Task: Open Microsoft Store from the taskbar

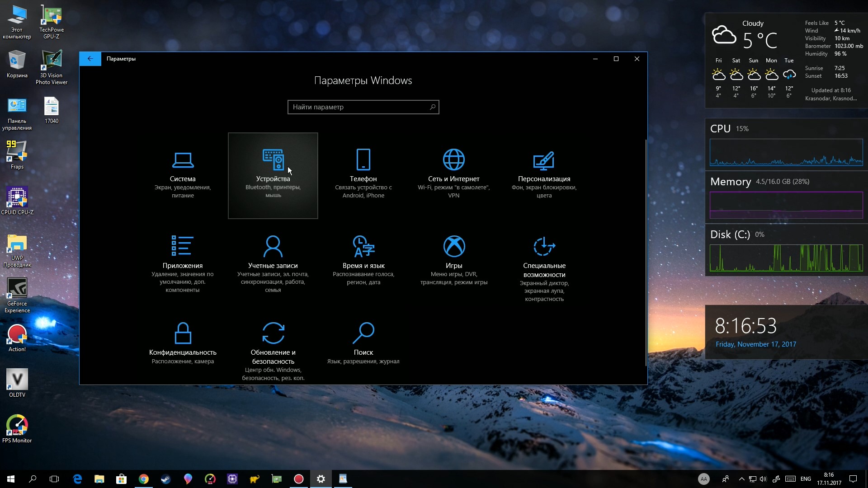Action: pos(121,479)
